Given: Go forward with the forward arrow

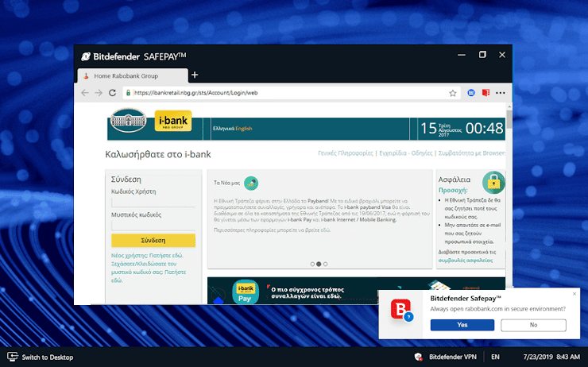Looking at the screenshot, I should click(x=99, y=93).
